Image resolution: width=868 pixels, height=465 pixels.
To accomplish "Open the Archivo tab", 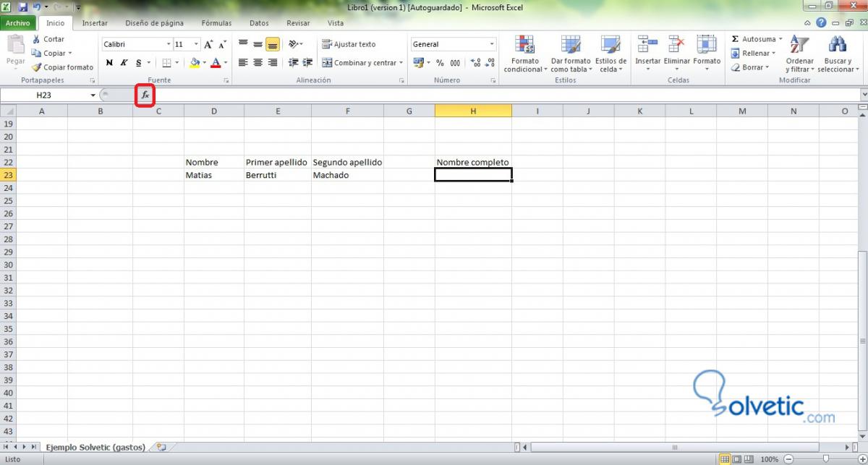I will [x=17, y=23].
